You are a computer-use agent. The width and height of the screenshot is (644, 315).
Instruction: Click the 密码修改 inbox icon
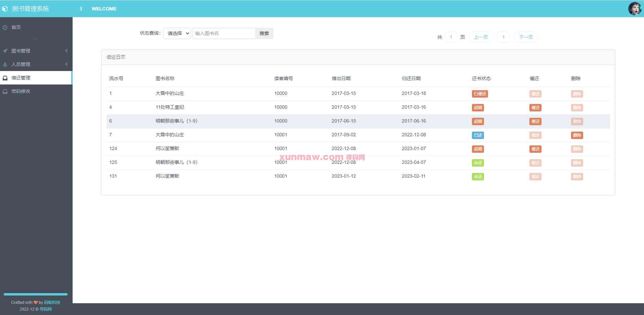coord(5,92)
